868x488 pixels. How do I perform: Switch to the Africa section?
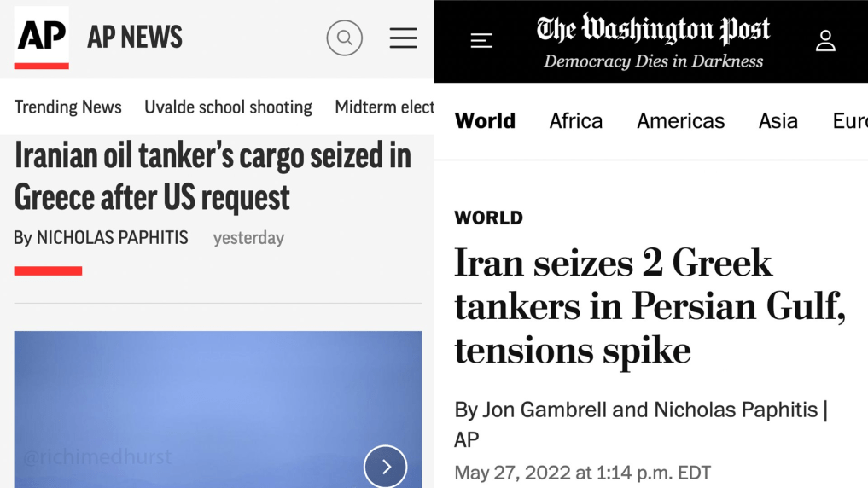[x=576, y=121]
